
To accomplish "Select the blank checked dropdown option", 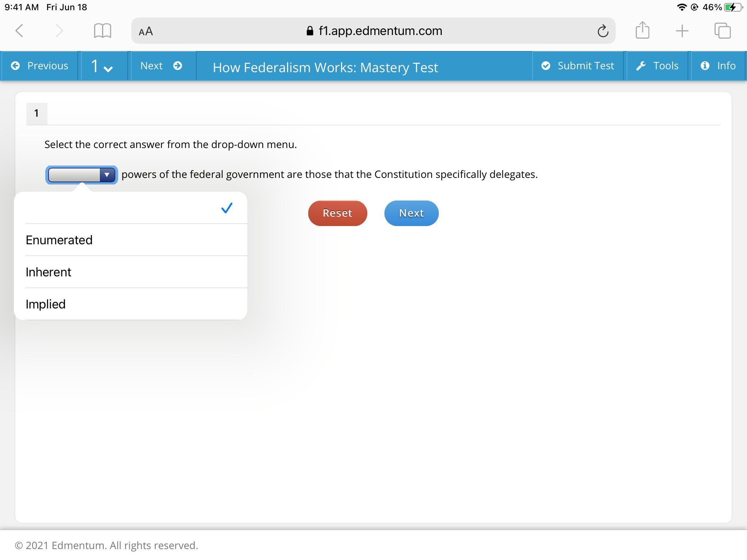I will (130, 208).
